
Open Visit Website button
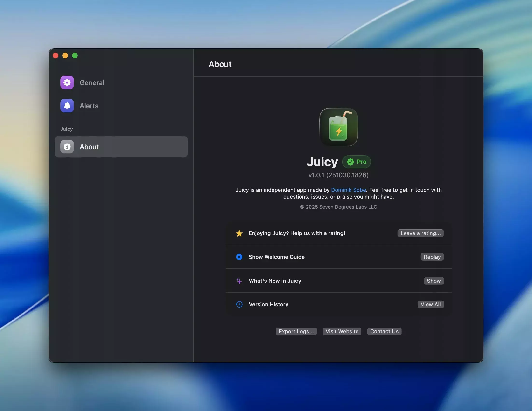[x=342, y=331]
